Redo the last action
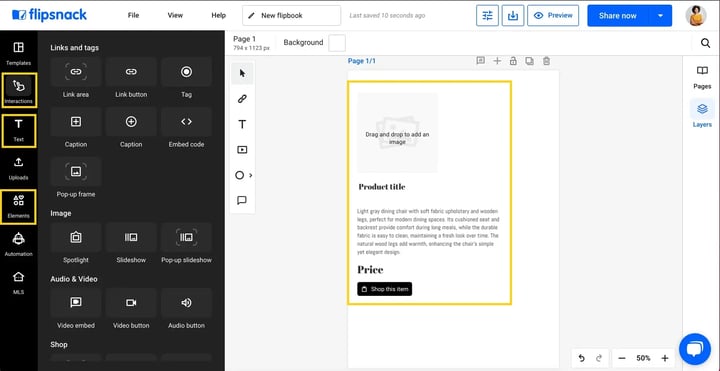 pos(599,358)
